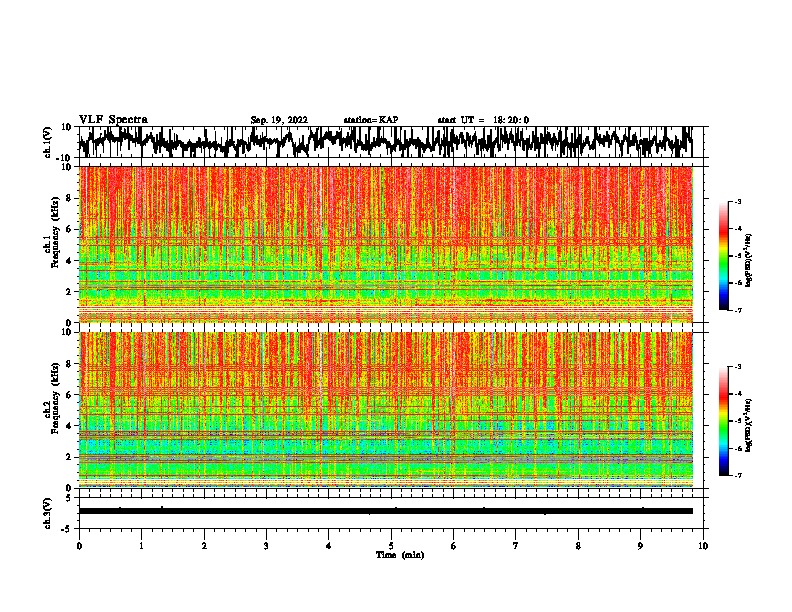Click the ch.1 colorbar log PSD unit label

749,260
